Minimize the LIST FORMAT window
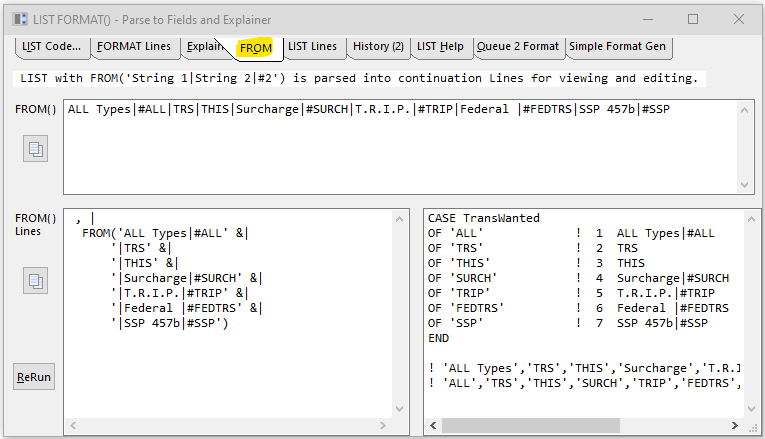765x439 pixels. tap(646, 19)
